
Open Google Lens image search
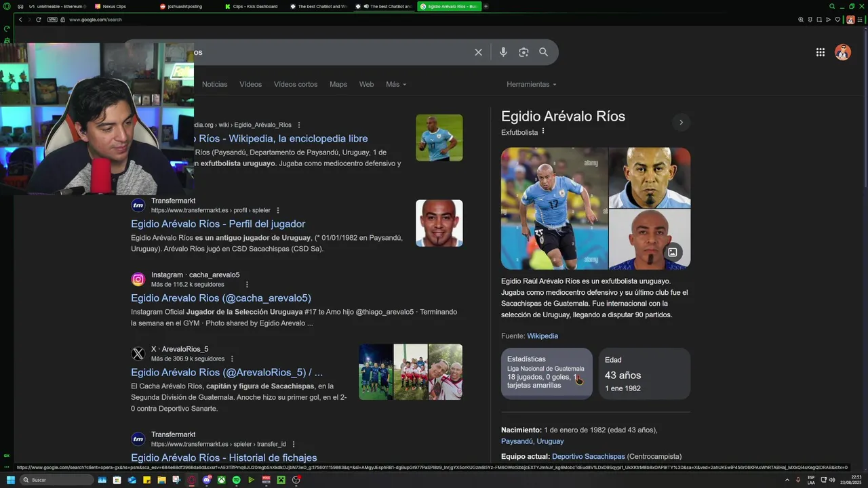click(524, 52)
